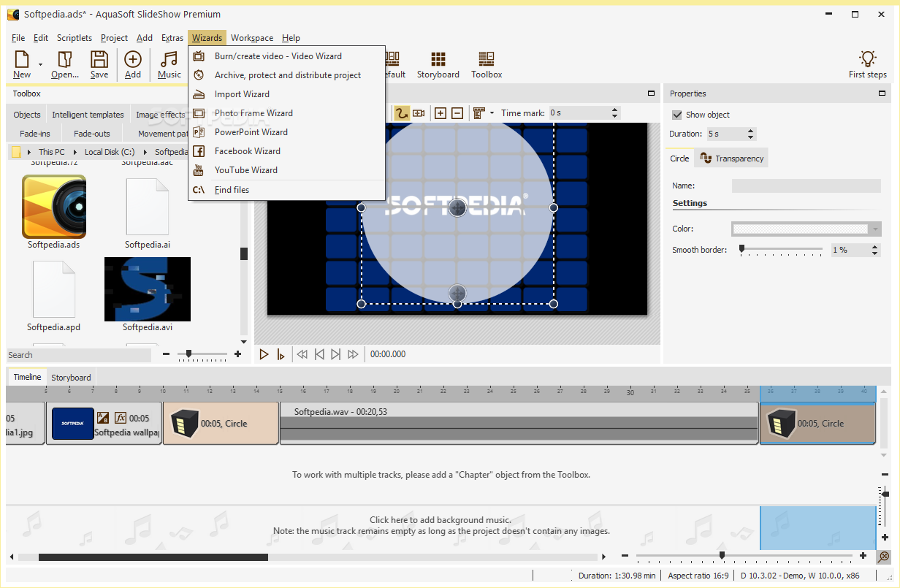Switch to the Storyboard tab above timeline
The image size is (900, 588).
71,378
